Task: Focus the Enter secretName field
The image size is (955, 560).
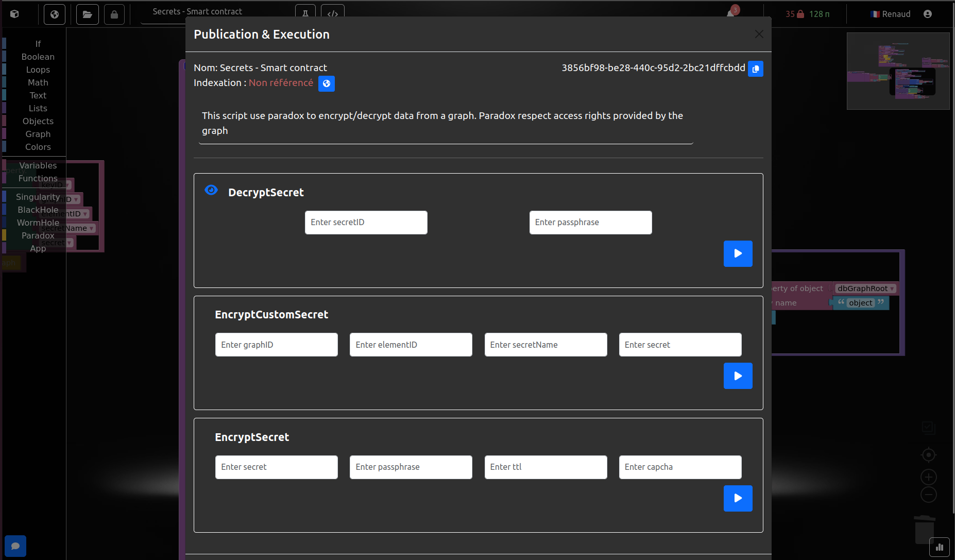Action: tap(546, 345)
